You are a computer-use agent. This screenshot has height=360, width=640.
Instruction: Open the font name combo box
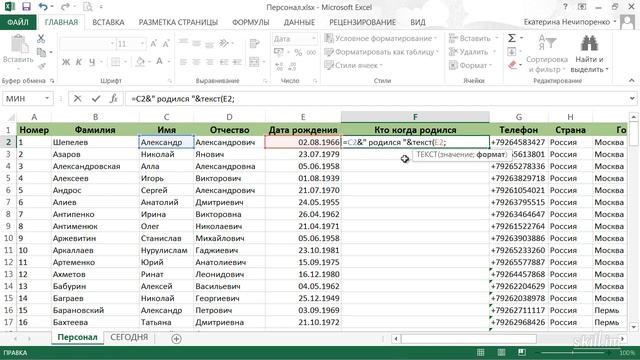coord(87,44)
